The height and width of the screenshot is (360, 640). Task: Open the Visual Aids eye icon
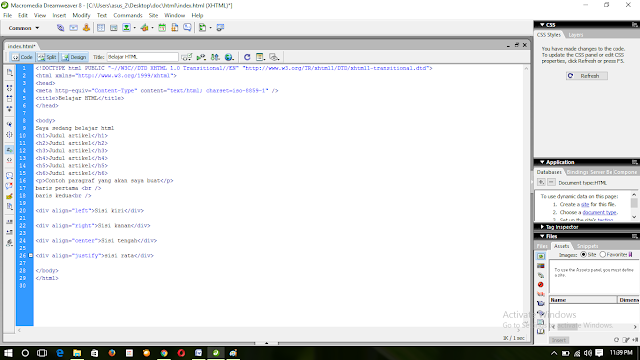point(274,57)
